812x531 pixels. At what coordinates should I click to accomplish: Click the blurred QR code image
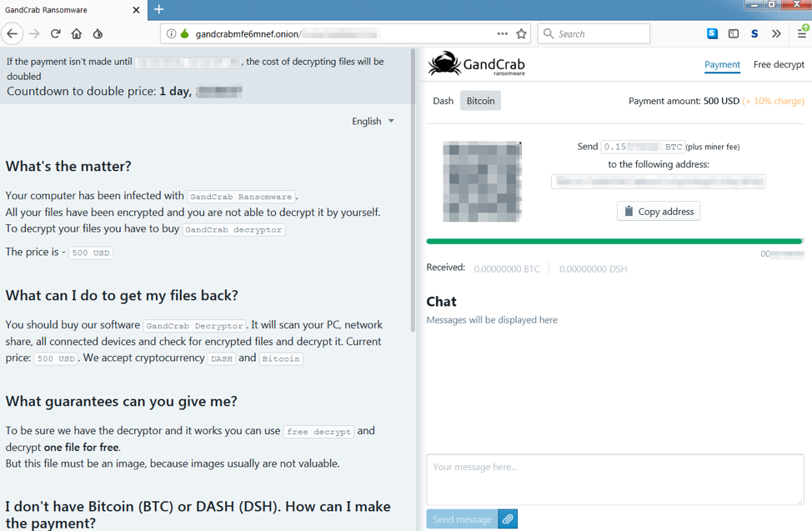coord(482,182)
